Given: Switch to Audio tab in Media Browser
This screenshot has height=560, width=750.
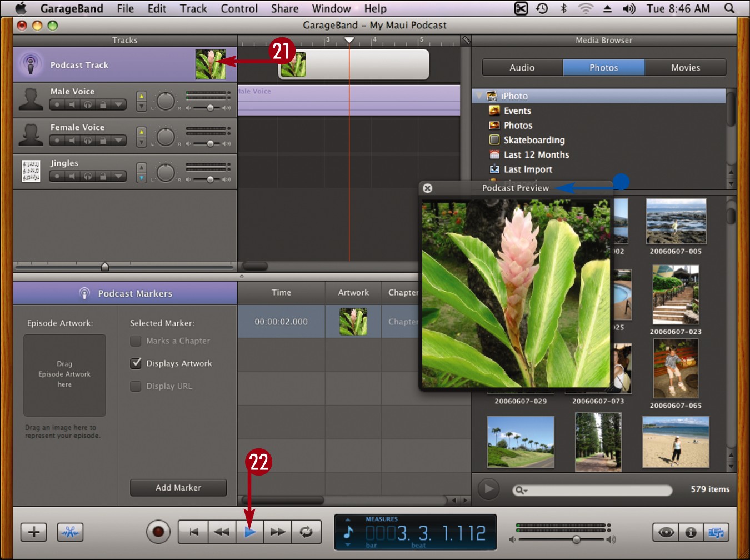Looking at the screenshot, I should click(522, 68).
